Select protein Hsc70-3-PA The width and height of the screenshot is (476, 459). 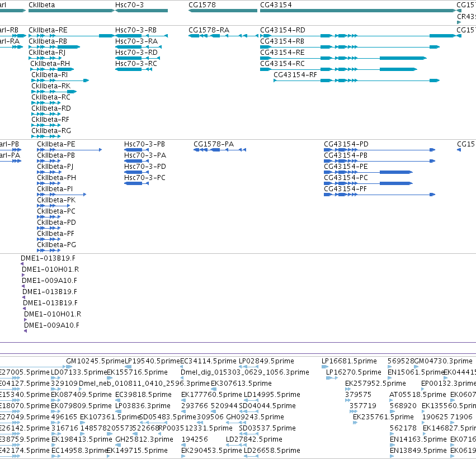(x=145, y=155)
